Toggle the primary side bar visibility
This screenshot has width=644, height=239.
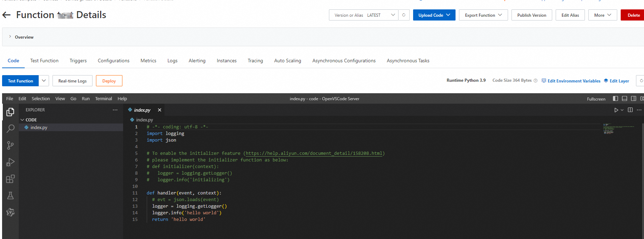coord(615,99)
